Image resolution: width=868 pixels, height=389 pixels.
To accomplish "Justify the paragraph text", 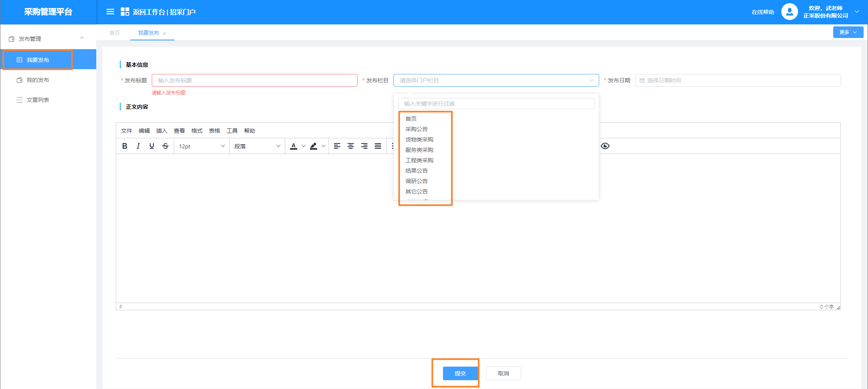I will click(x=378, y=146).
